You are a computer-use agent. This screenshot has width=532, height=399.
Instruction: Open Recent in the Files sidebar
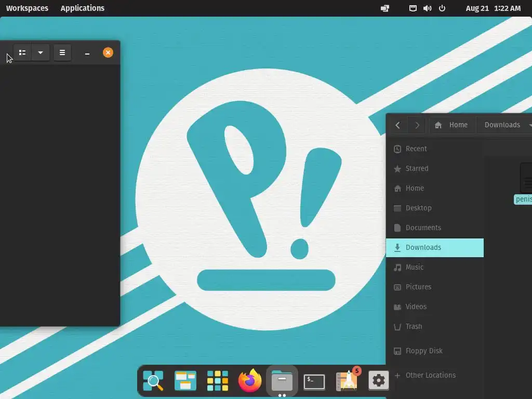pyautogui.click(x=435, y=149)
